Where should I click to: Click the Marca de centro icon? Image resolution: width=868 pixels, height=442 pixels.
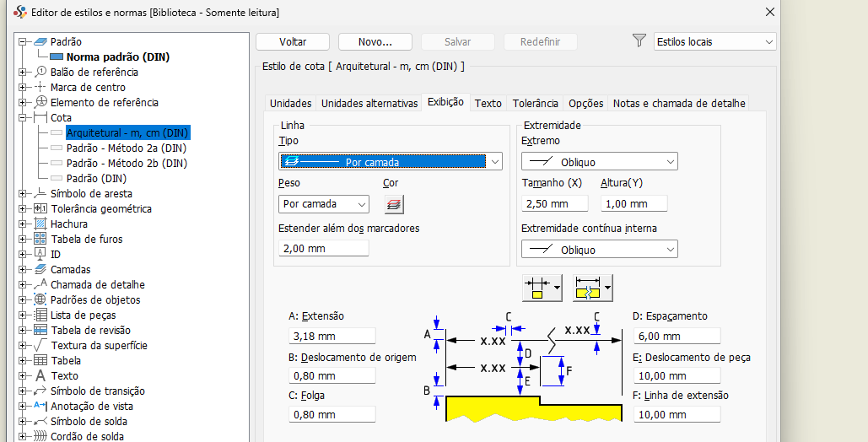click(x=40, y=87)
